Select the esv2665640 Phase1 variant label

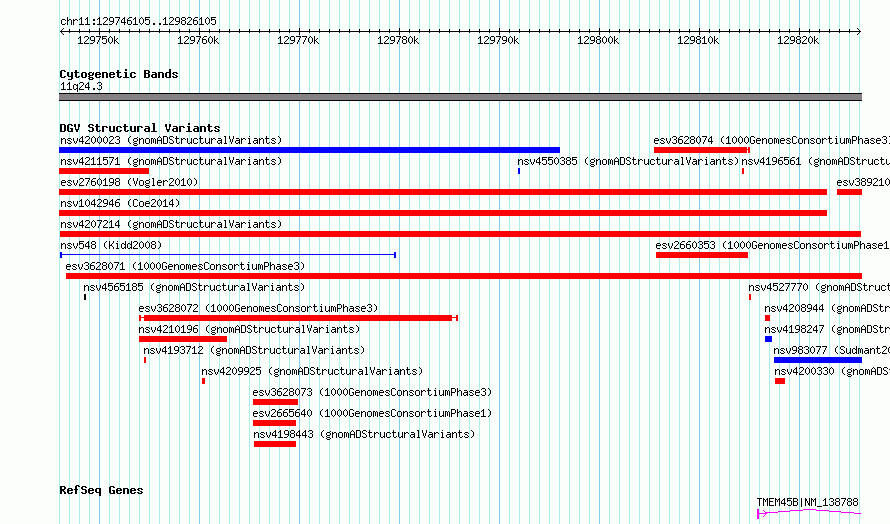click(x=372, y=413)
